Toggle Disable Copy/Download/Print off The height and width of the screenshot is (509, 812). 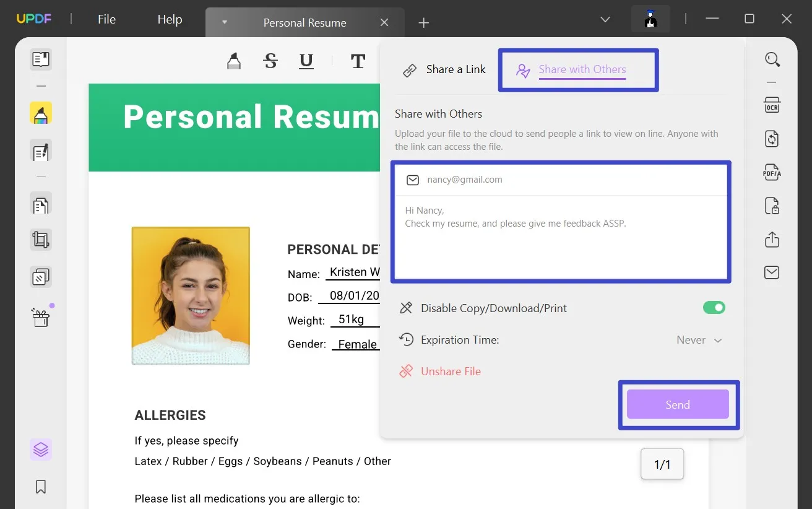[x=714, y=307]
